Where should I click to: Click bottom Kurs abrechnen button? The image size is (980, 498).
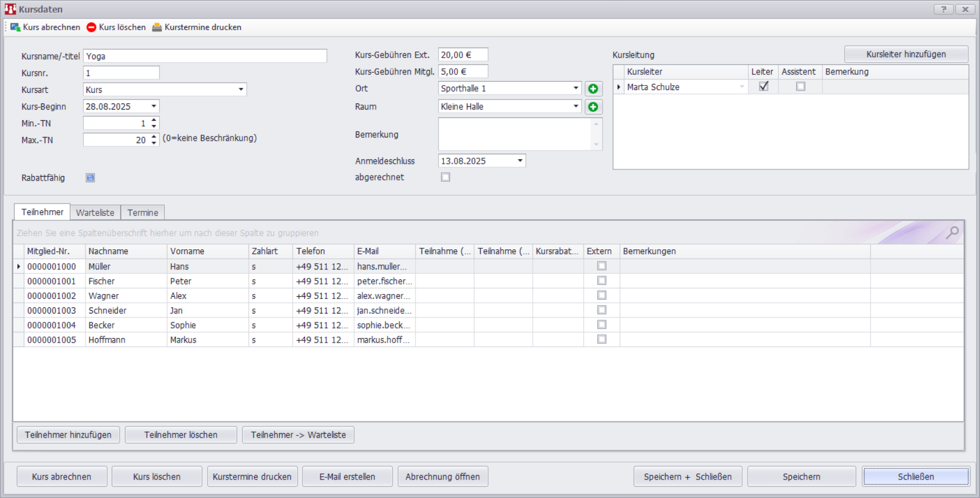pyautogui.click(x=61, y=477)
